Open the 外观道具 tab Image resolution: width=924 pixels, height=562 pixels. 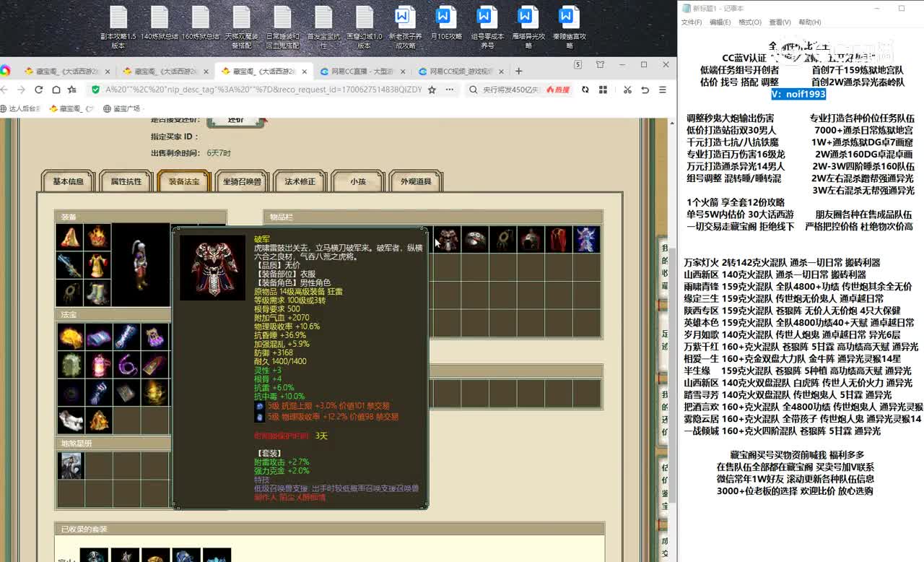416,181
